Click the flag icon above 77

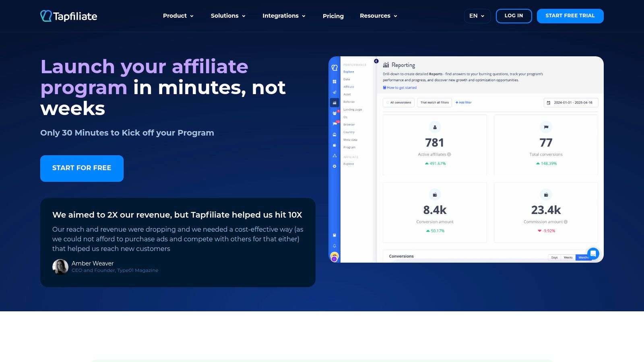[546, 127]
